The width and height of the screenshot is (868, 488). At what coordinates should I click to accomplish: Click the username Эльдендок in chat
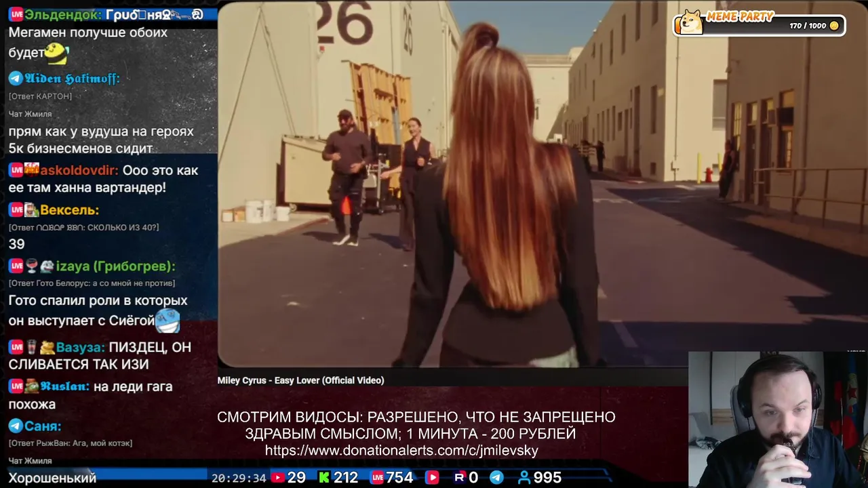pyautogui.click(x=62, y=14)
